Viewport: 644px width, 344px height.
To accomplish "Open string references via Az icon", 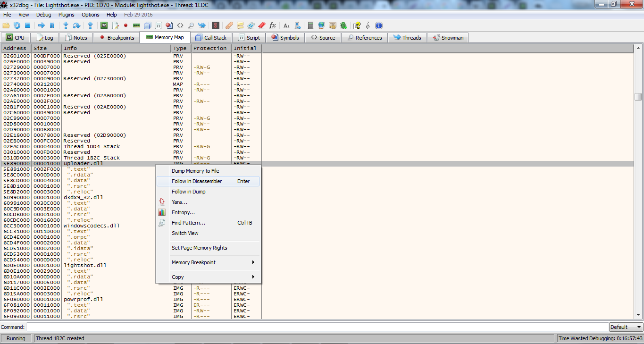I will (x=286, y=25).
